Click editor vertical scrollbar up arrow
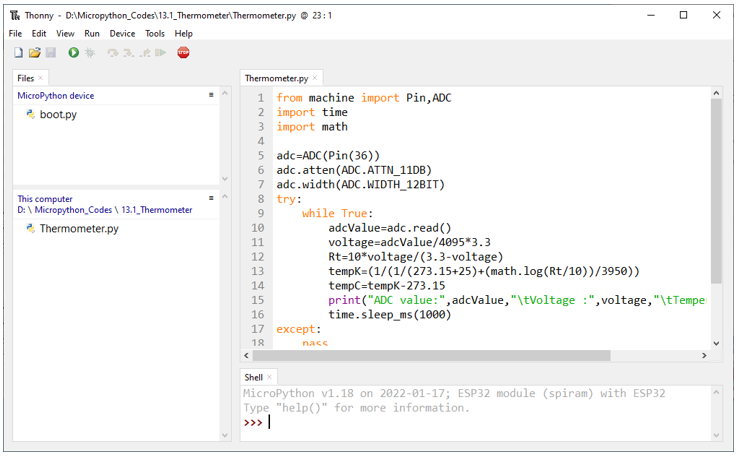 (x=716, y=93)
